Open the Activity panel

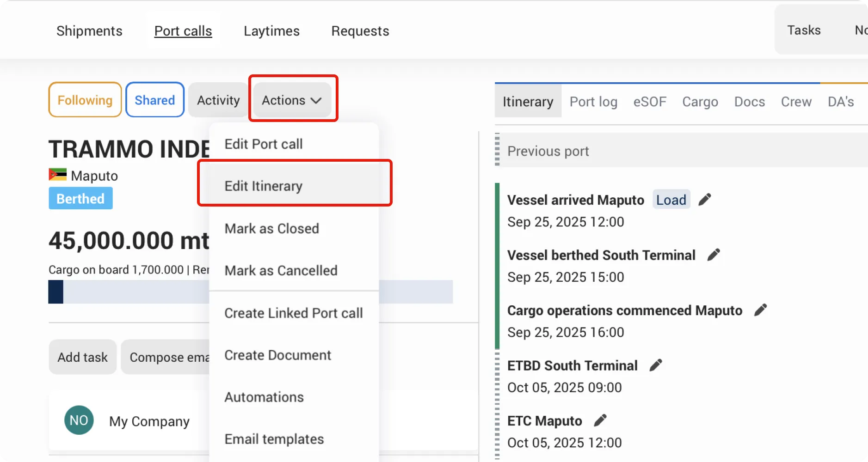pyautogui.click(x=218, y=100)
